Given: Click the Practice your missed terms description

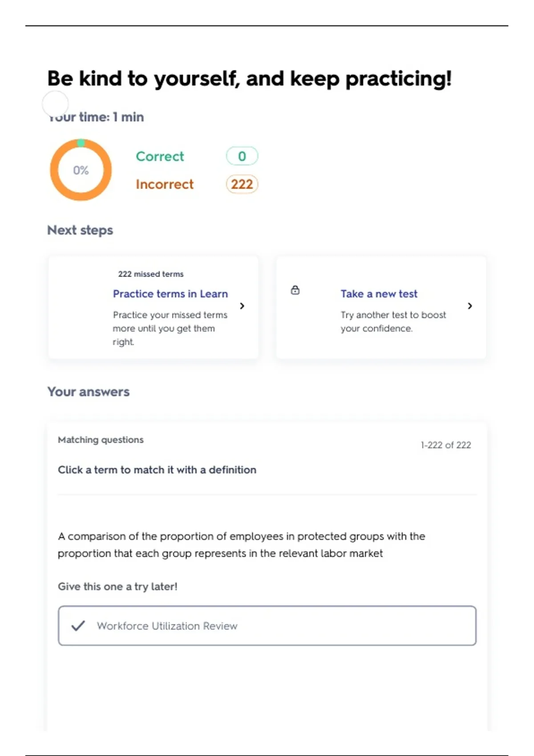Looking at the screenshot, I should pos(170,328).
